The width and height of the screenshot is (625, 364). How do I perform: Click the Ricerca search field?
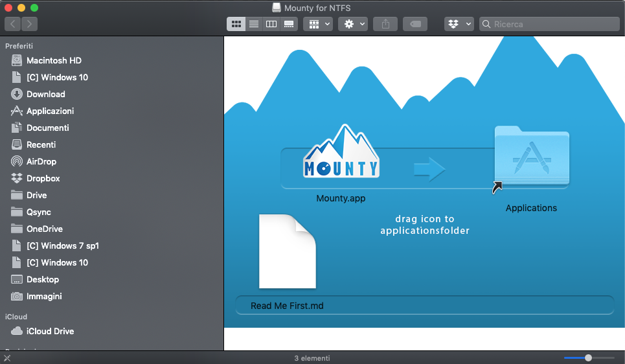(x=549, y=24)
